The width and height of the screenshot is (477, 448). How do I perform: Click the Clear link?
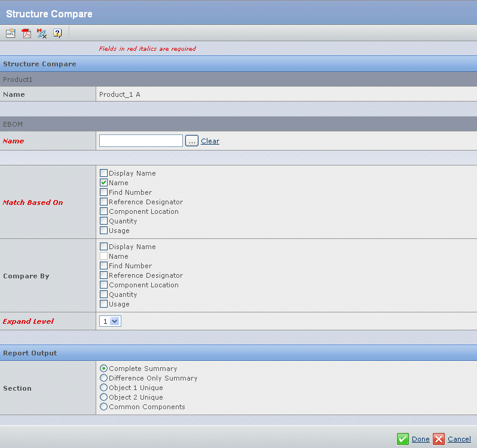pyautogui.click(x=210, y=141)
